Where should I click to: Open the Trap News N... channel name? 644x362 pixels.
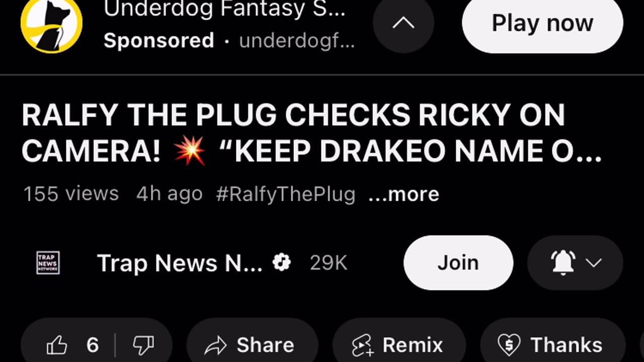pos(180,262)
